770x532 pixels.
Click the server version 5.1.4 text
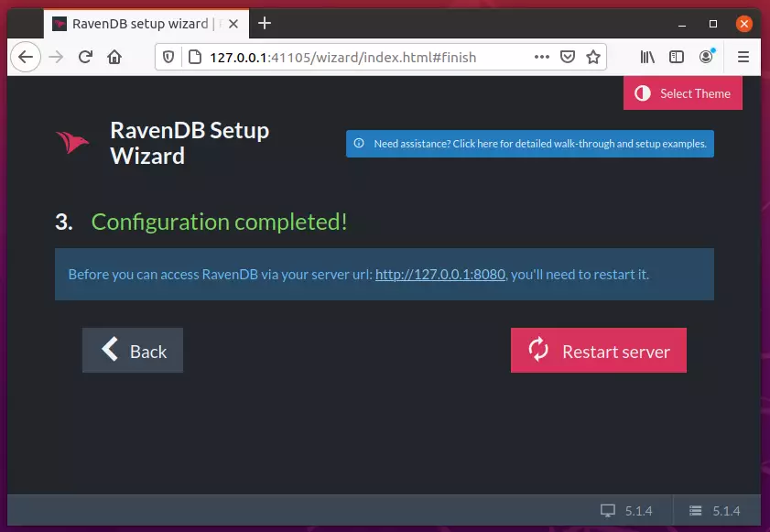[x=726, y=511]
